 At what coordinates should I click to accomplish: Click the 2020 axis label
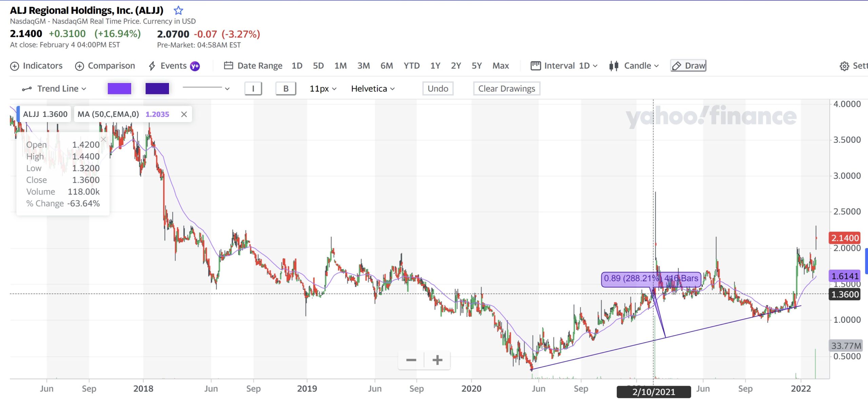[471, 389]
